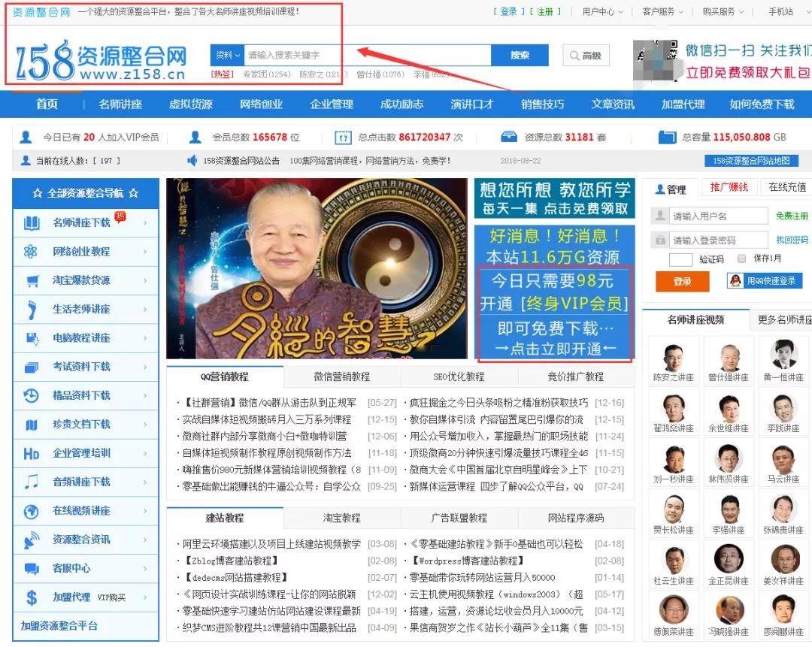Viewport: 812px width, 647px height.
Task: Click the QQ penguin quick login icon
Action: pos(735,281)
